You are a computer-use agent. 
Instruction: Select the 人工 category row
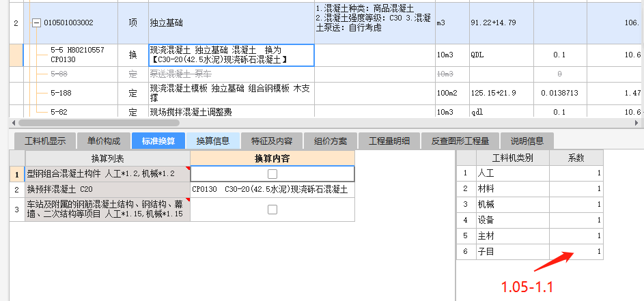click(513, 173)
